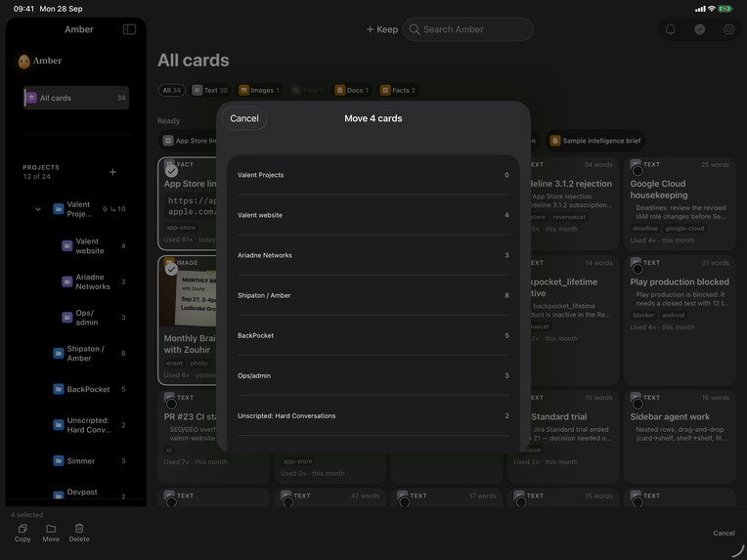Click the Ariadne Networks project icon in the sidebar
Image resolution: width=747 pixels, height=560 pixels.
tap(67, 281)
